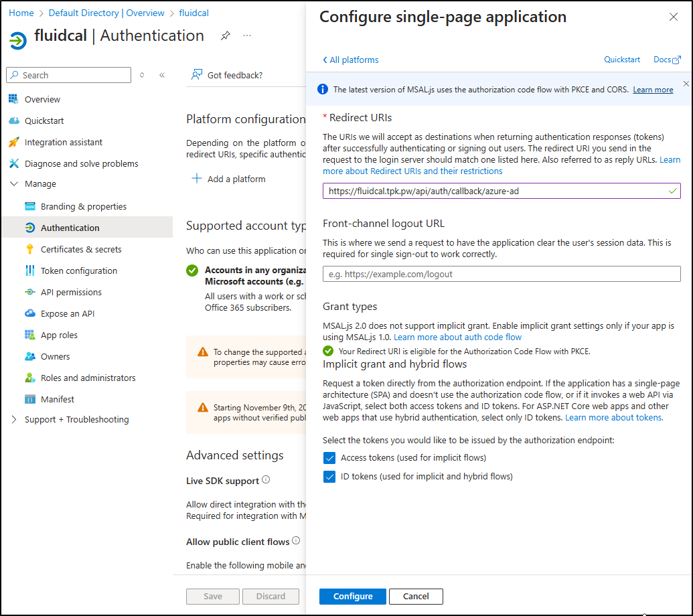Viewport: 693px width, 616px height.
Task: Uncheck Access tokens for implicit flows
Action: [329, 458]
